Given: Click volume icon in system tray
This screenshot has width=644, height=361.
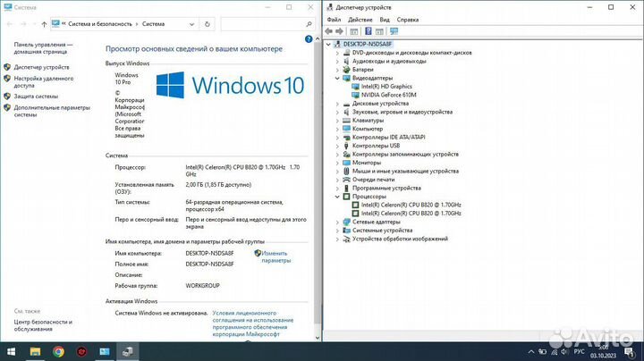Looking at the screenshot, I should pyautogui.click(x=564, y=351).
